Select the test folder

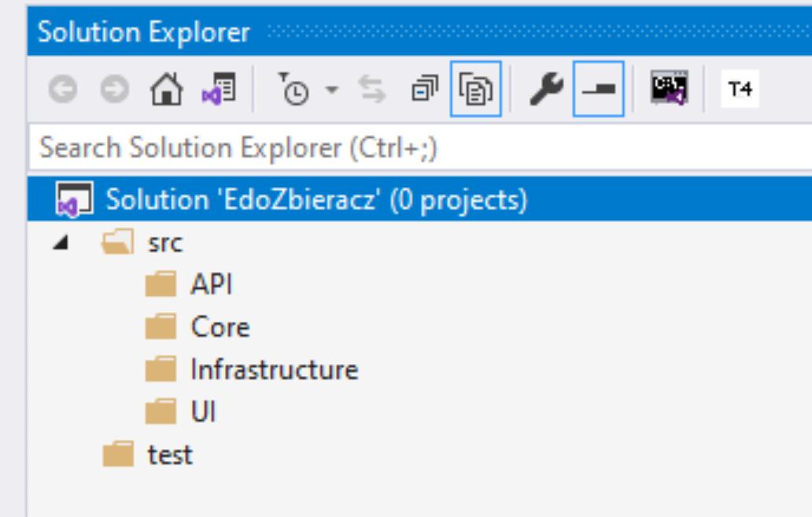(x=170, y=455)
